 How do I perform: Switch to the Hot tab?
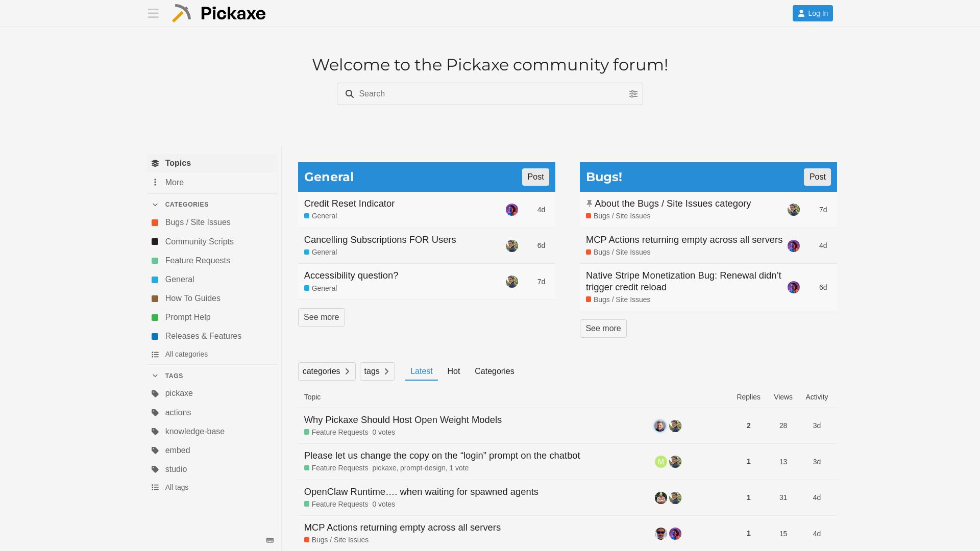tap(454, 371)
